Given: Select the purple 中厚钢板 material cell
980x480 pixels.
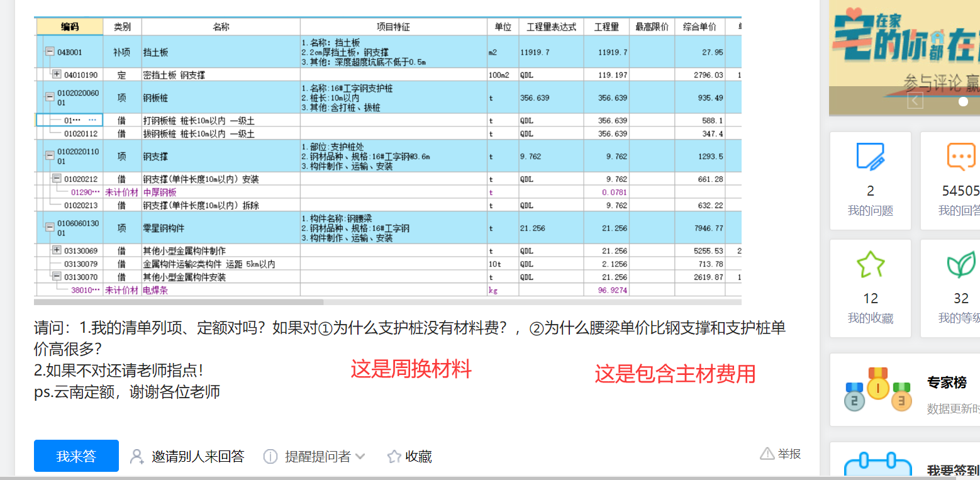Looking at the screenshot, I should coord(221,192).
